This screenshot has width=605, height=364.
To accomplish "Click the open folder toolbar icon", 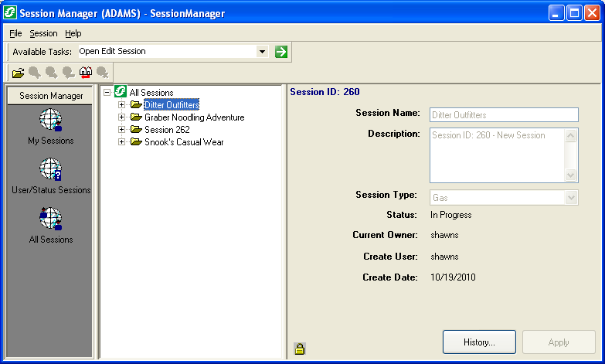I will 18,73.
